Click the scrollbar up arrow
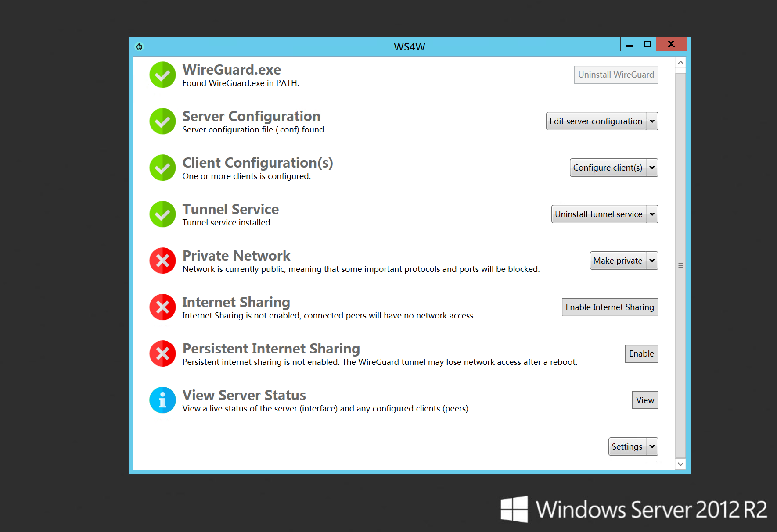The height and width of the screenshot is (532, 777). coord(680,63)
